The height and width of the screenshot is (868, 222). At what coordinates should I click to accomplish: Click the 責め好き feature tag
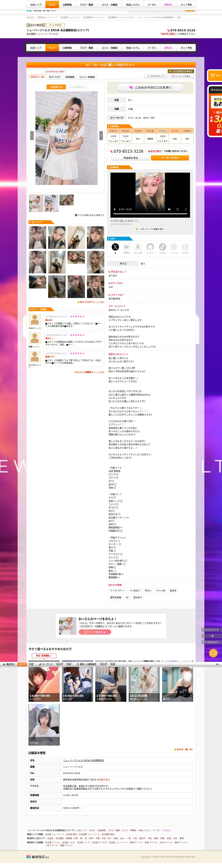tap(138, 597)
